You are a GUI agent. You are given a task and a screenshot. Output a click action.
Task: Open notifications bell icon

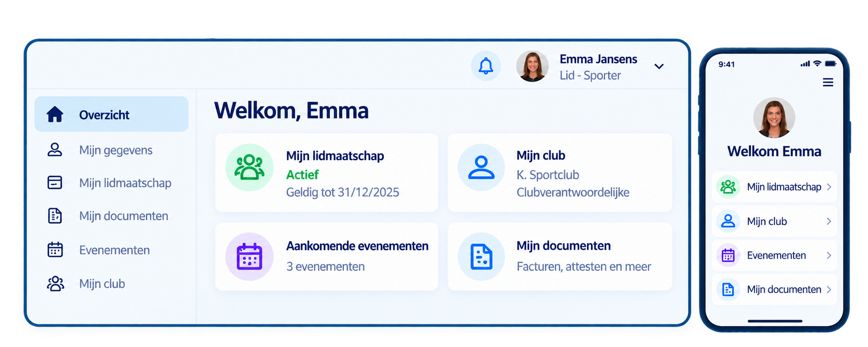tap(485, 66)
